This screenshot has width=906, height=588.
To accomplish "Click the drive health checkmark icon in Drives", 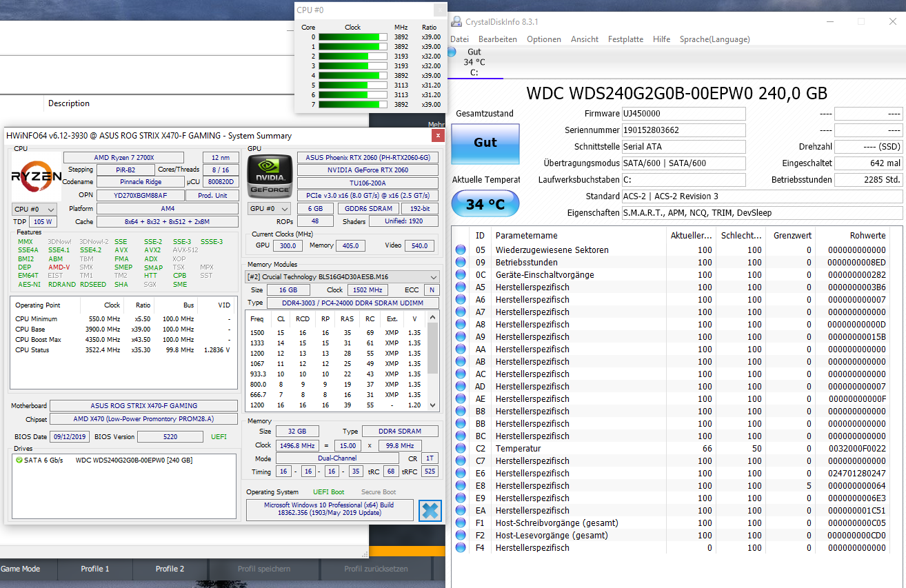I will pyautogui.click(x=19, y=460).
